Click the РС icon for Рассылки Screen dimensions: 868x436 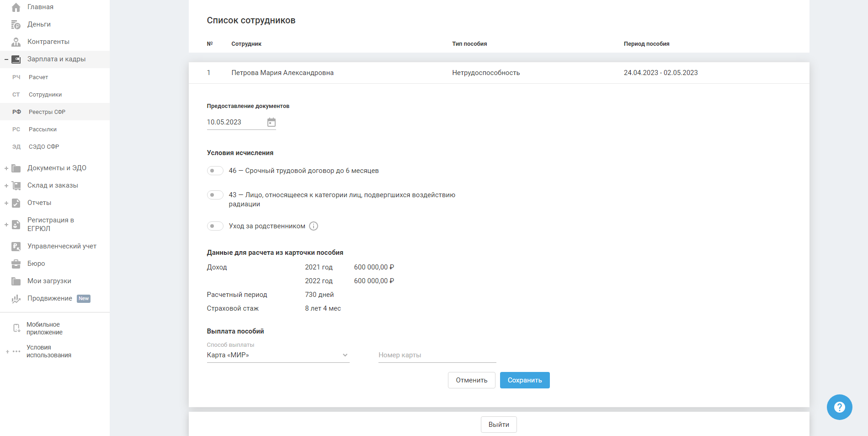pos(16,129)
